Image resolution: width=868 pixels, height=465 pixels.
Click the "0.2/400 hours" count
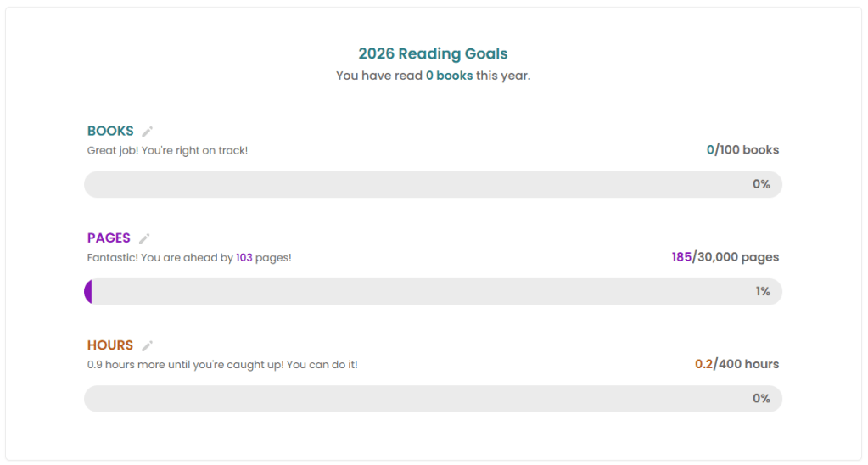736,364
